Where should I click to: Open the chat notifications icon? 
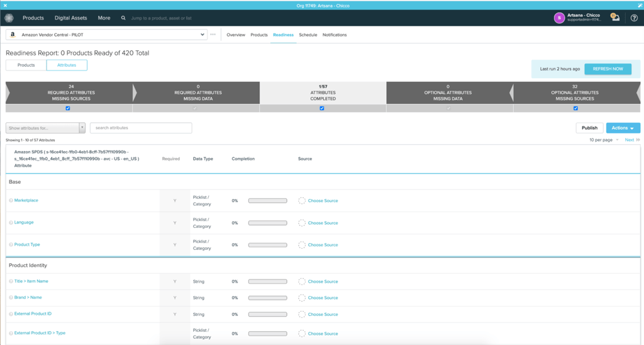(x=615, y=17)
